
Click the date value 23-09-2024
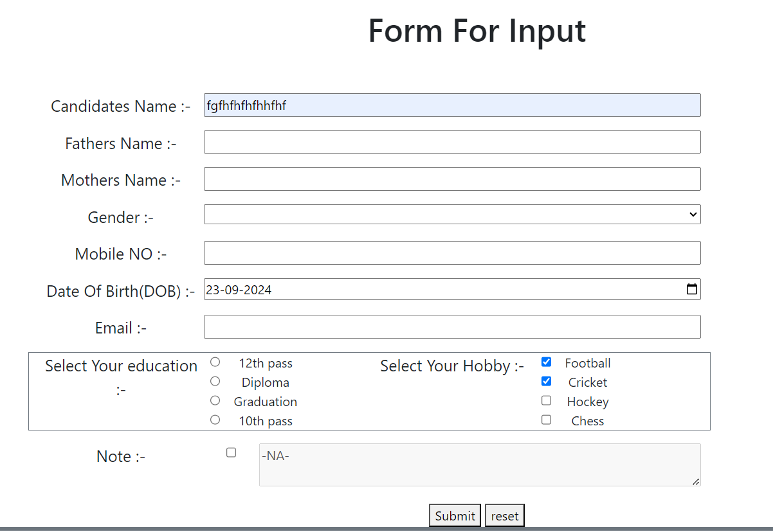pos(239,290)
